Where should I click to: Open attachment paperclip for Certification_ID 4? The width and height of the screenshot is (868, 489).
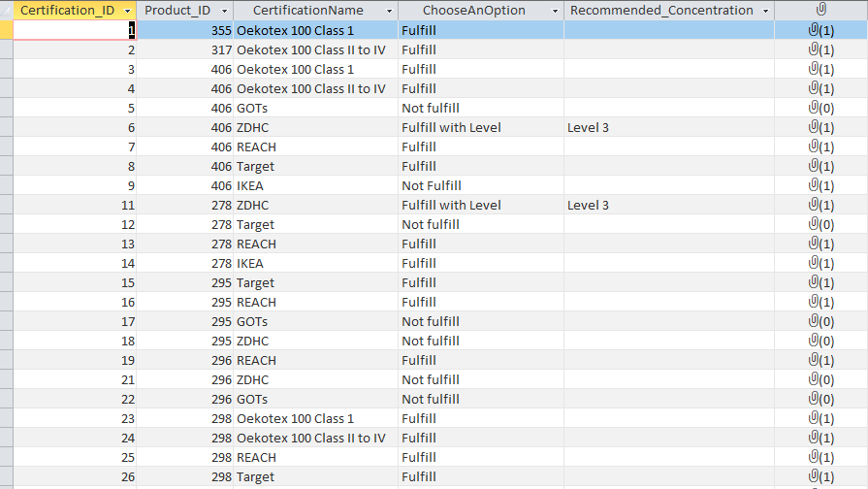813,88
